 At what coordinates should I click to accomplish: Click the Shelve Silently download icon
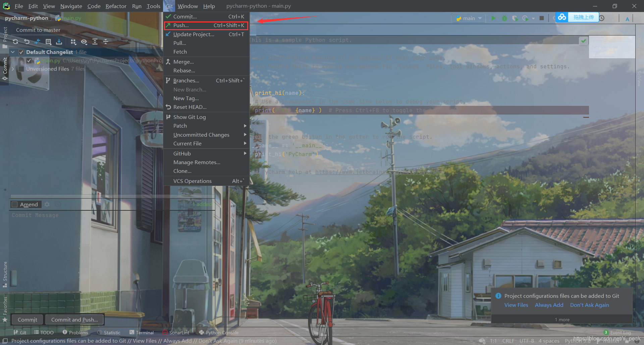tap(59, 42)
